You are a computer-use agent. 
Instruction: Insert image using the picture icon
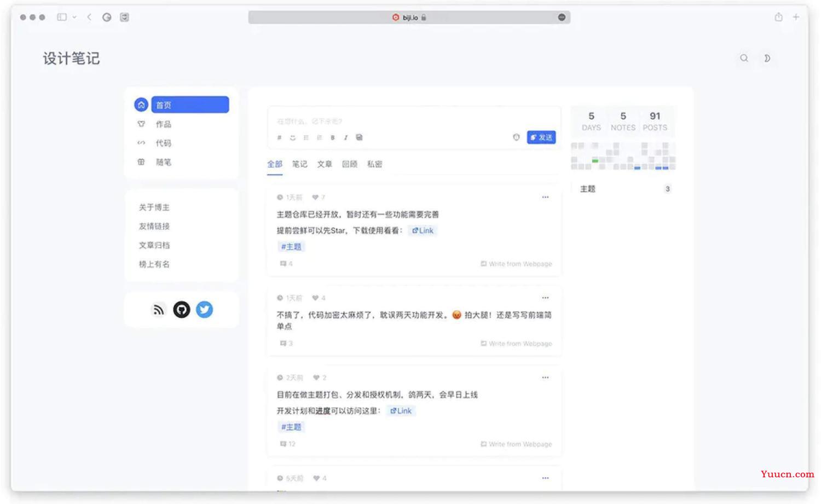[x=359, y=138]
